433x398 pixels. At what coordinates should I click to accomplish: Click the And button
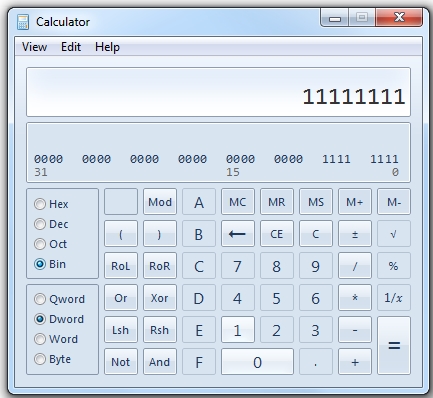pos(160,362)
